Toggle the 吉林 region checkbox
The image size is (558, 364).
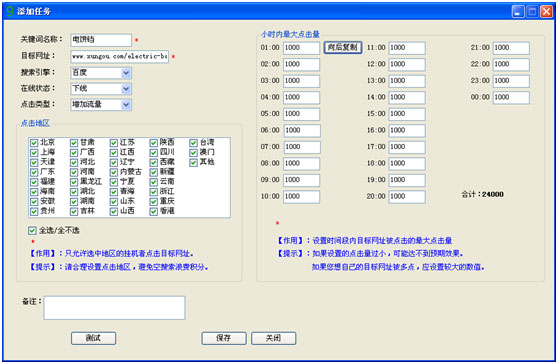pyautogui.click(x=74, y=212)
